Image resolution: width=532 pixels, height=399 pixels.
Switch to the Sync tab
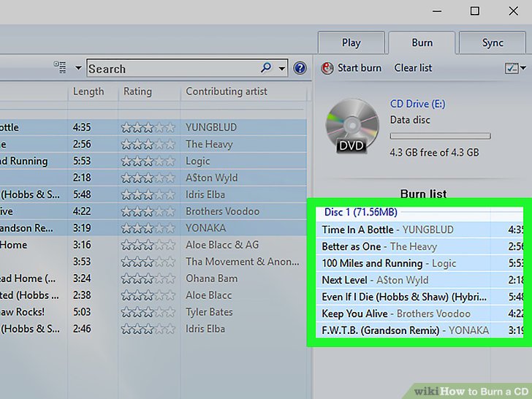tap(493, 42)
